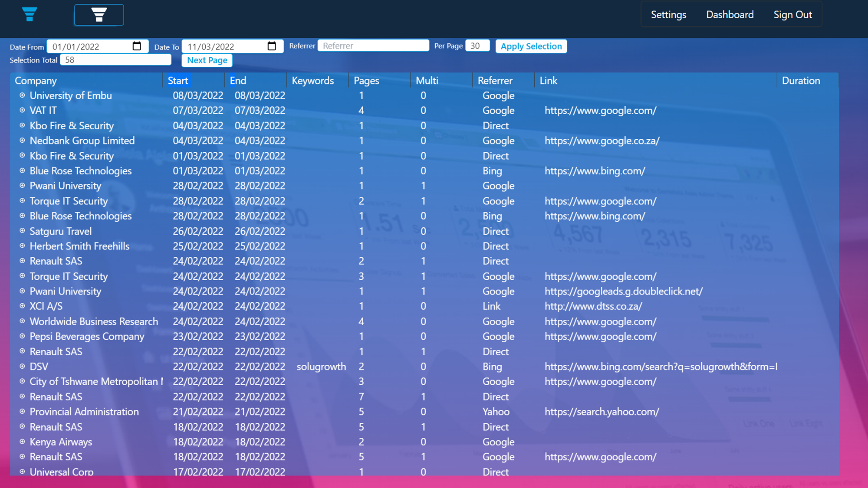The width and height of the screenshot is (868, 488).
Task: Sort by the Start column header
Action: (x=178, y=81)
